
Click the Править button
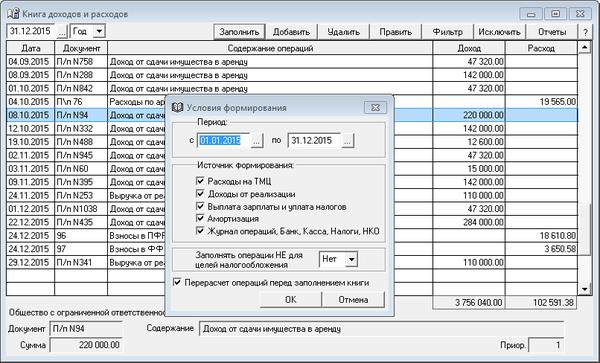(396, 32)
